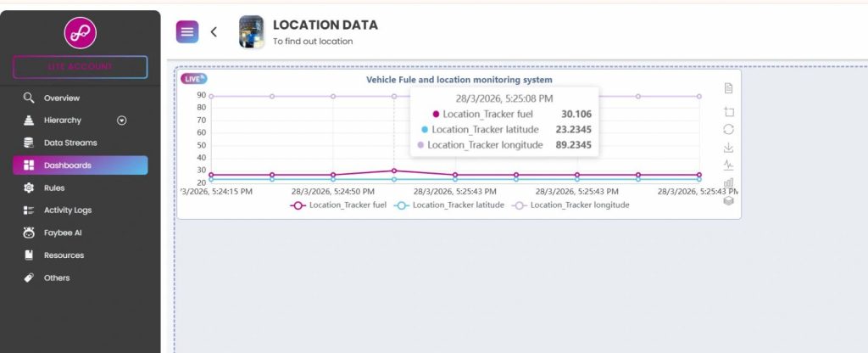Screen dimensions: 868x353
Task: Click the Lite Account button
Action: click(80, 66)
